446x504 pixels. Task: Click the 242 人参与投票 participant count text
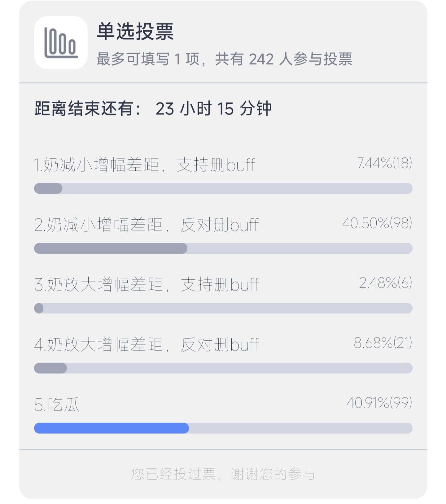pos(300,59)
